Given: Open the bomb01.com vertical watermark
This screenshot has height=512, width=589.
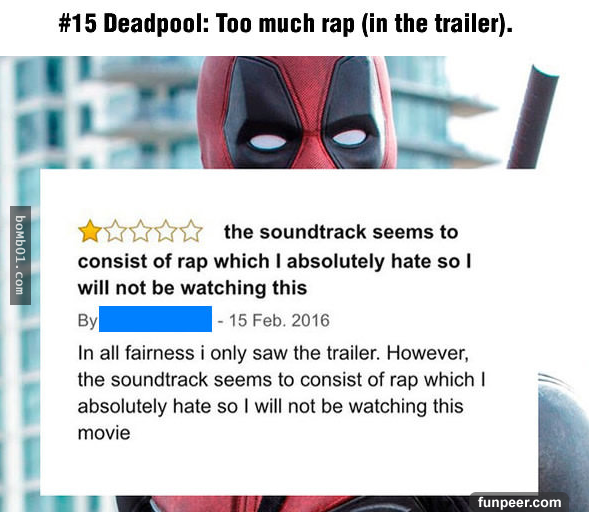Looking at the screenshot, I should [20, 255].
